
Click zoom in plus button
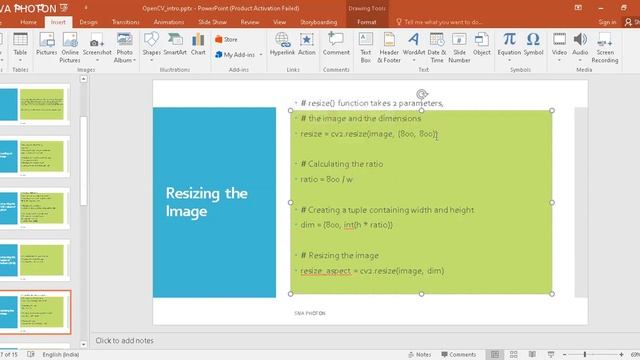621,355
